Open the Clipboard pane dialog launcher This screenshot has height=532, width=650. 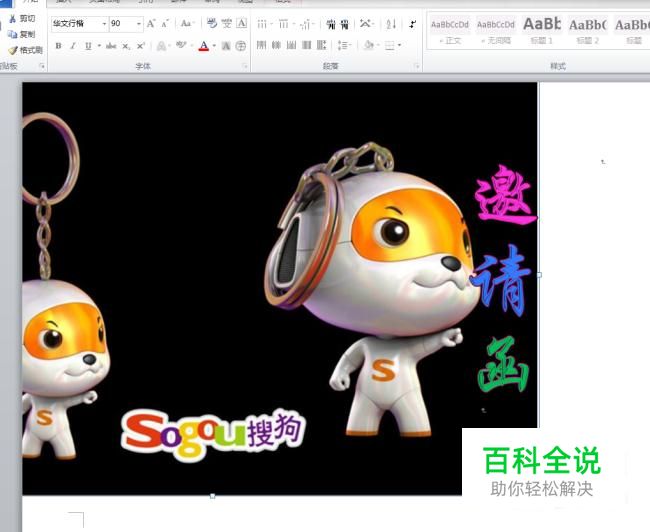click(x=42, y=66)
